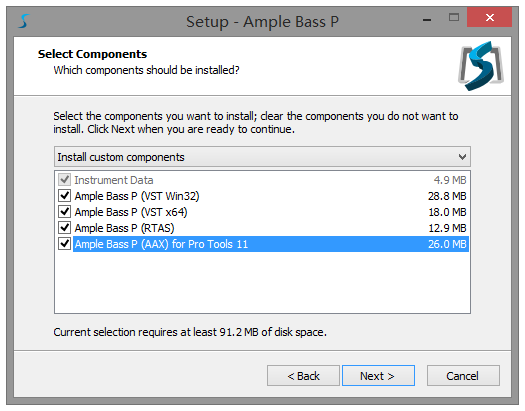Click the small S icon in the title bar
The image size is (525, 411).
(x=24, y=21)
